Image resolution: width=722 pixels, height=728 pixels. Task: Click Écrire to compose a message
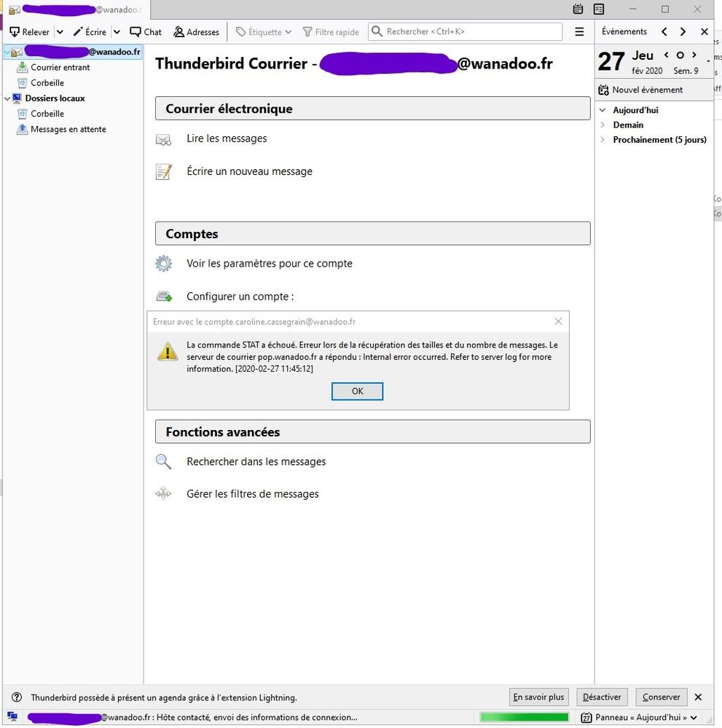(x=90, y=32)
